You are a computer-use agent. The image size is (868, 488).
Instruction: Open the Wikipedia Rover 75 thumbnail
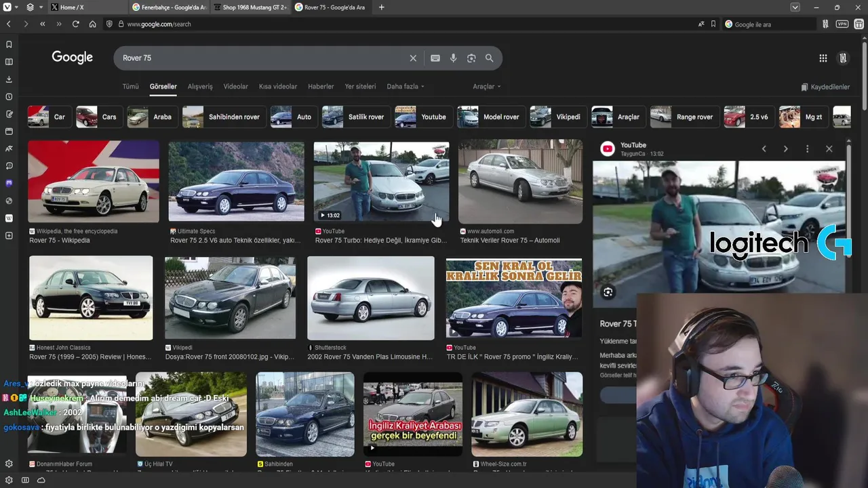94,181
